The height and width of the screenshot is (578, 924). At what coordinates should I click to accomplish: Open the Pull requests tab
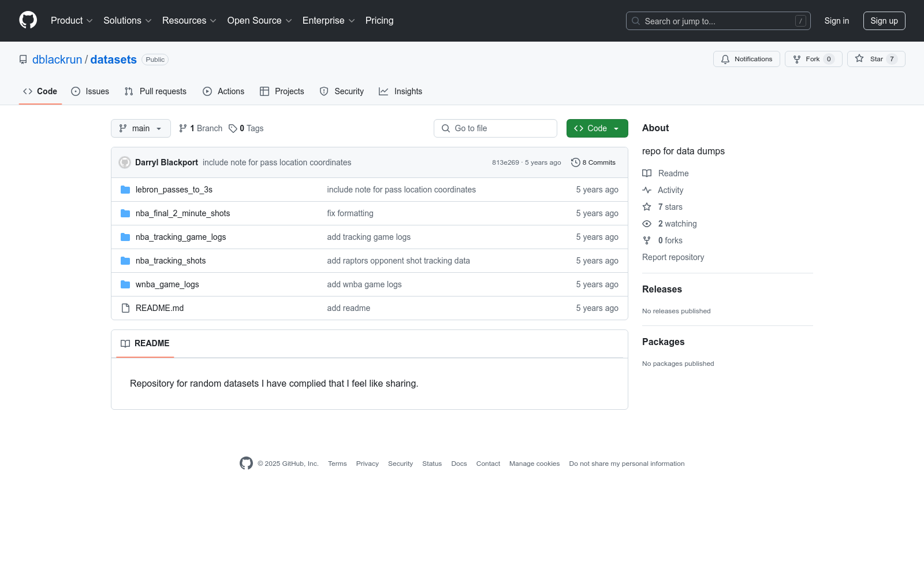tap(155, 91)
